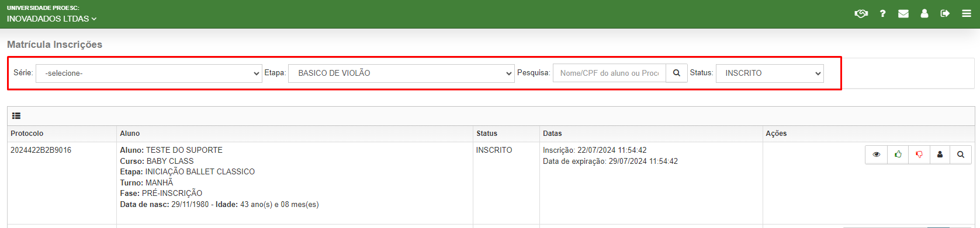Open the Etapa dropdown showing BASICO DE VIOLÃO
Image resolution: width=980 pixels, height=228 pixels.
(x=401, y=73)
